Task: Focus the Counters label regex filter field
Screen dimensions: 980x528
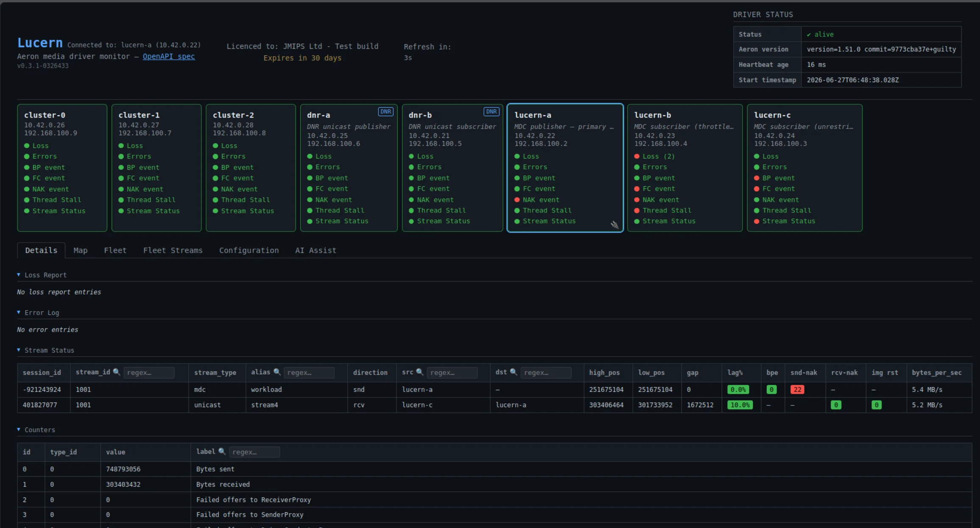Action: click(254, 452)
